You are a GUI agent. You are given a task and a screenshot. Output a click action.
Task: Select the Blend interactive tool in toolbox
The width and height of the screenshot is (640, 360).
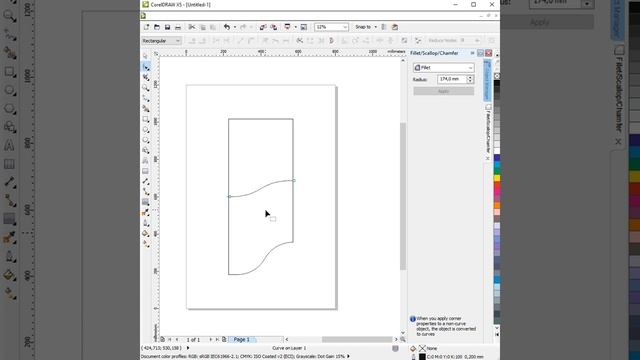coord(146,202)
